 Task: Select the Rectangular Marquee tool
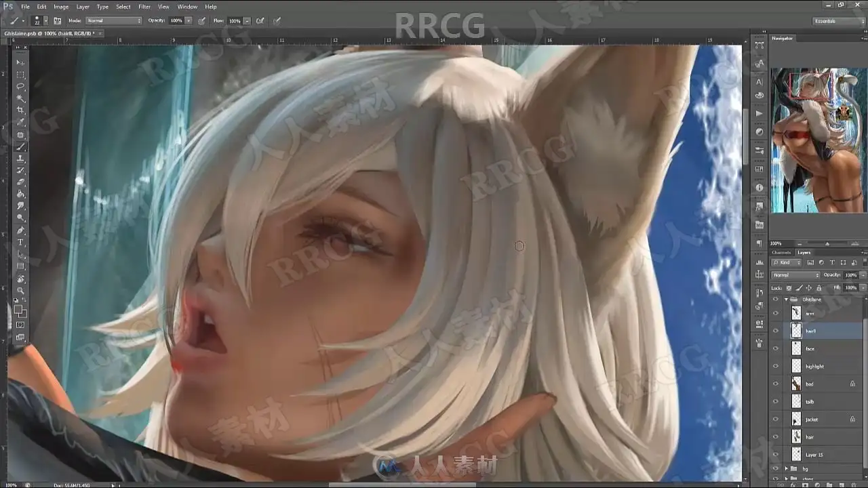pyautogui.click(x=20, y=75)
